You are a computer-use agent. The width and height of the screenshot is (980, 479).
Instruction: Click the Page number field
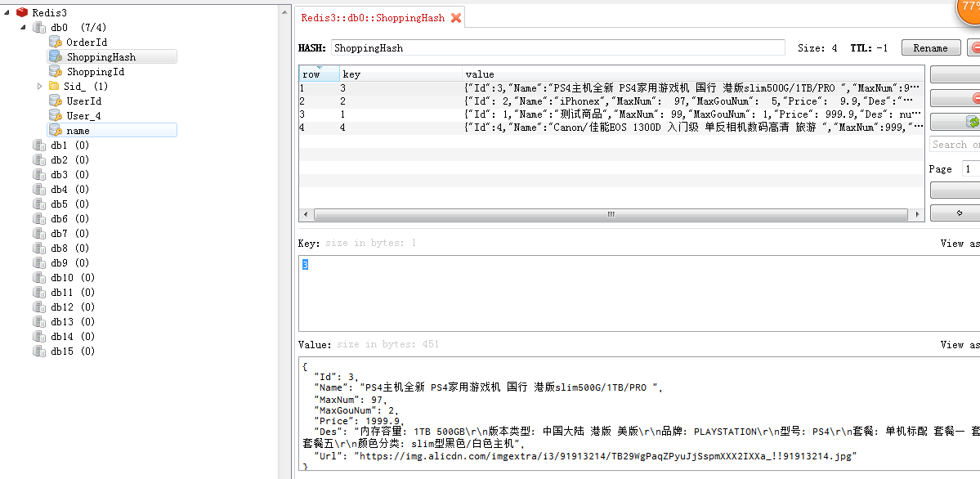tap(970, 169)
